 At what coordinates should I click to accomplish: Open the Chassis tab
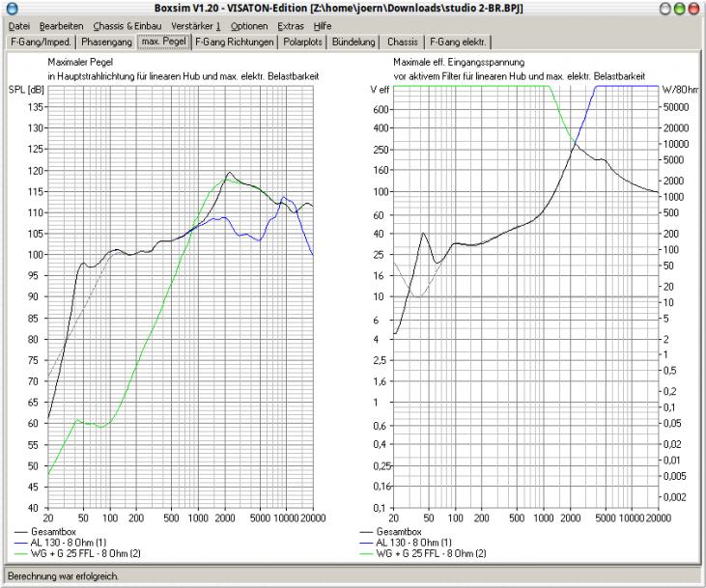point(403,42)
